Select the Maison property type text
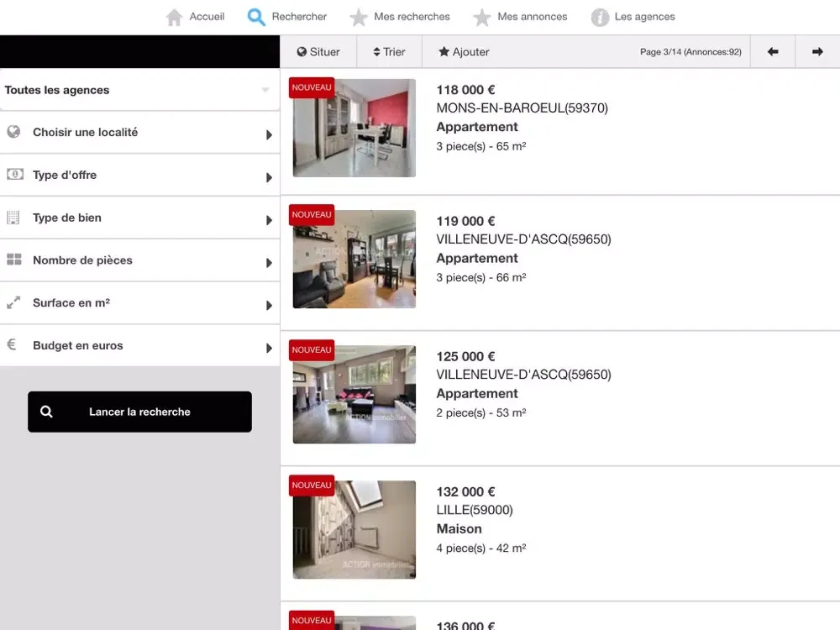Screen dimensions: 840x630 coord(459,528)
